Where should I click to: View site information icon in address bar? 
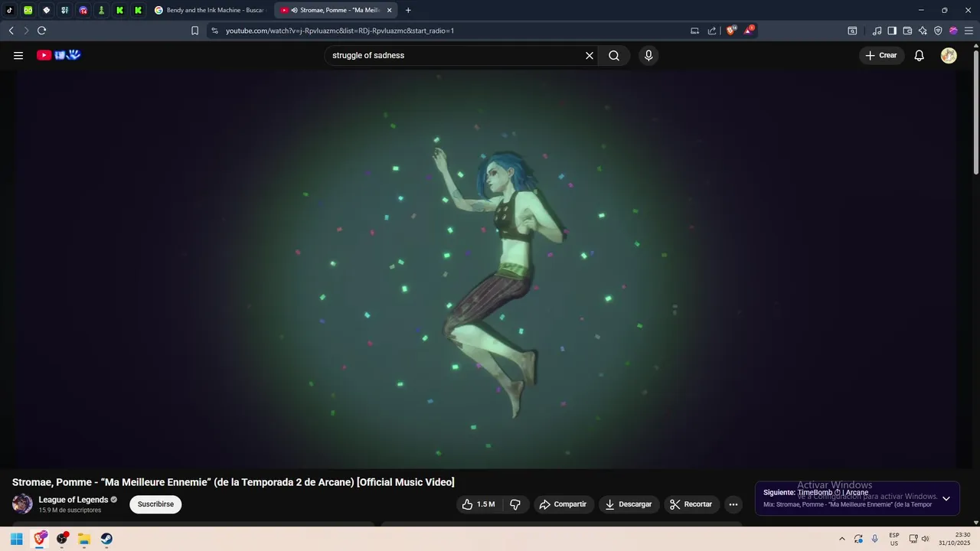tap(214, 31)
